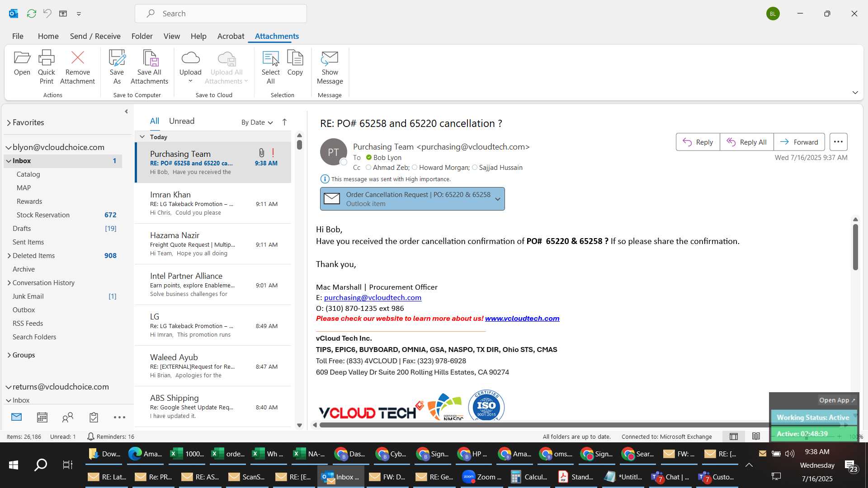Expand the Favorites section
The image size is (868, 488).
pos(9,122)
